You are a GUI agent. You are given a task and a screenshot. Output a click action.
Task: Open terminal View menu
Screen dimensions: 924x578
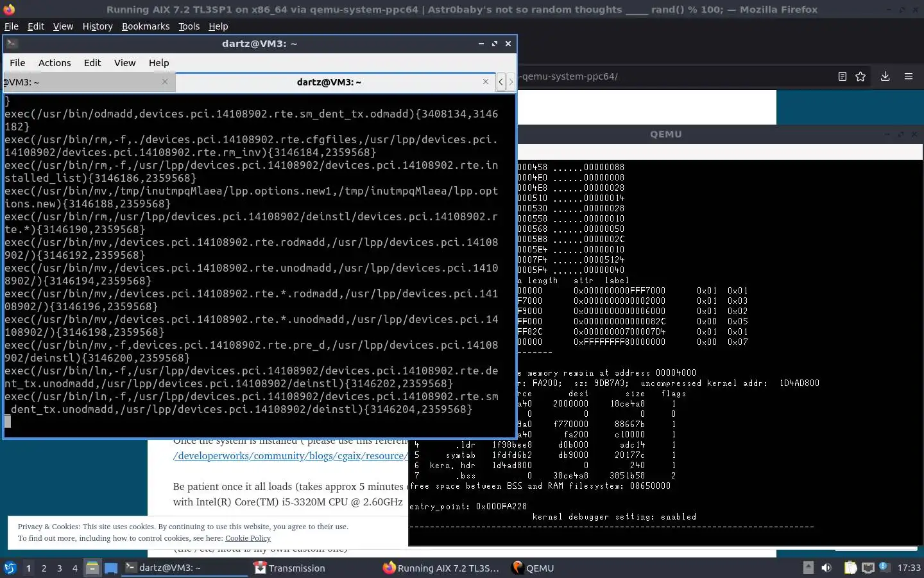[124, 62]
